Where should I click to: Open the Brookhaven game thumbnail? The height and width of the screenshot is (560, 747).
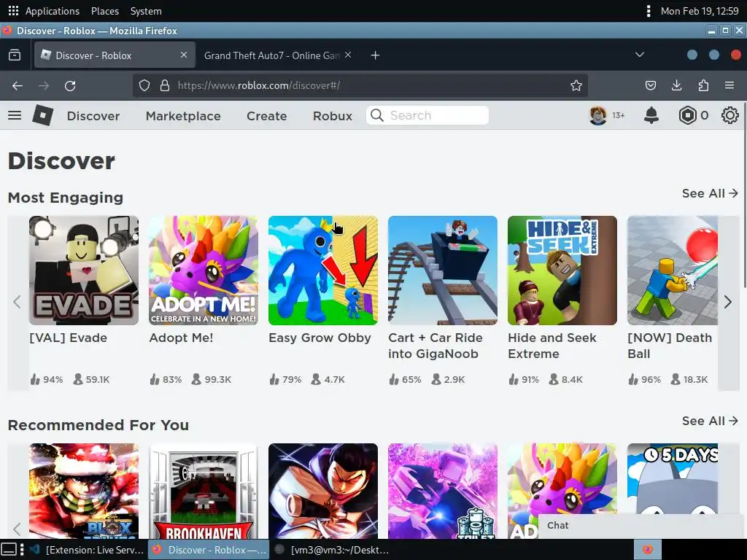[204, 491]
